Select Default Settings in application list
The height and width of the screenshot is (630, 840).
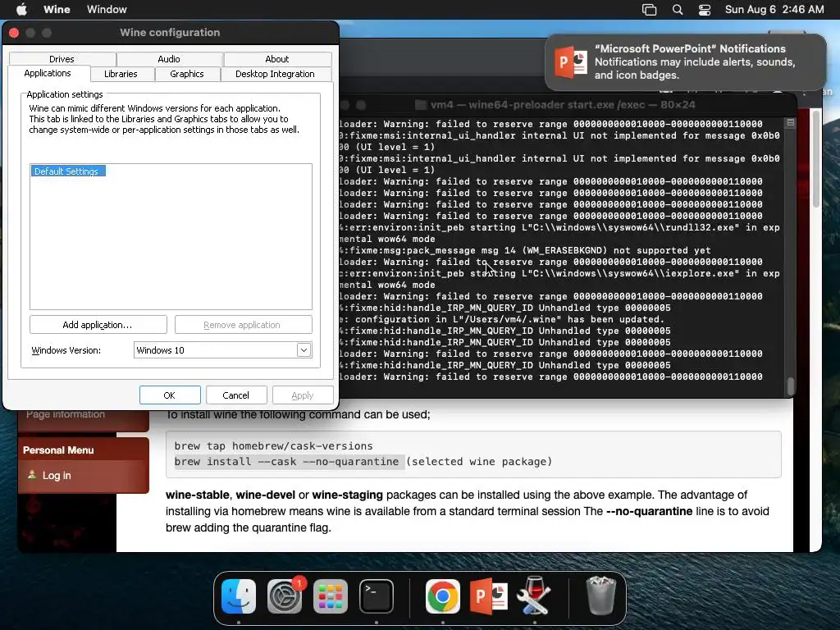click(x=67, y=171)
